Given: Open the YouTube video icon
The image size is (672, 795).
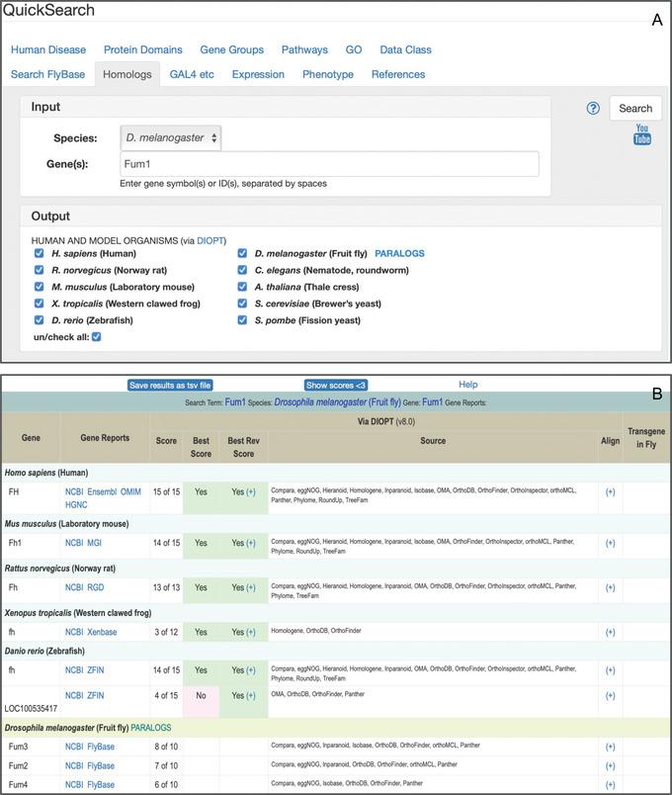Looking at the screenshot, I should coord(642,133).
